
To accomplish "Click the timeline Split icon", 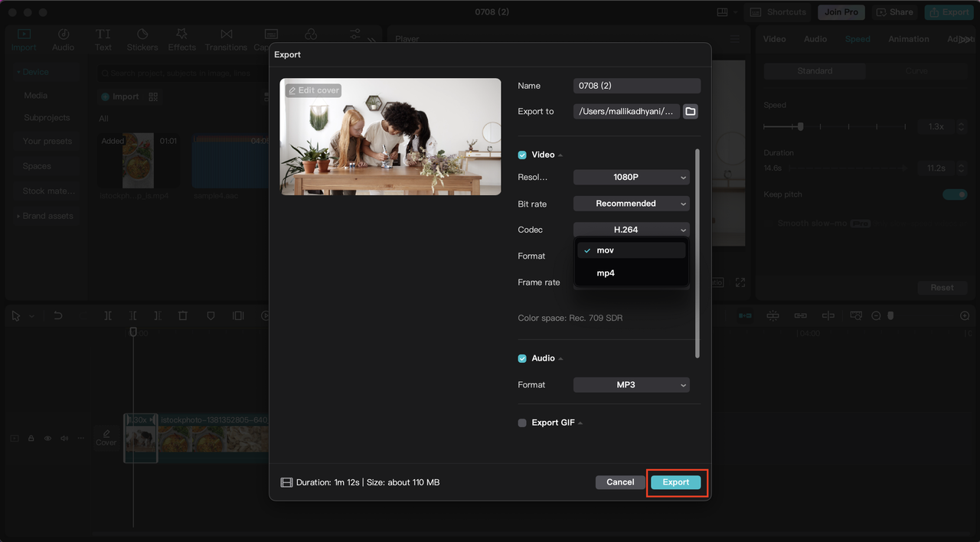I will tap(108, 315).
